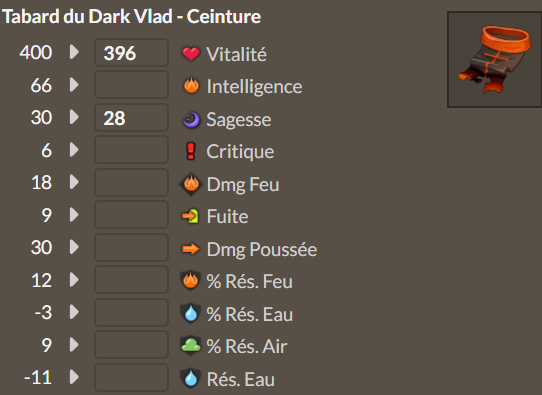Click the orange arrow Dmg Poussée icon

[190, 249]
